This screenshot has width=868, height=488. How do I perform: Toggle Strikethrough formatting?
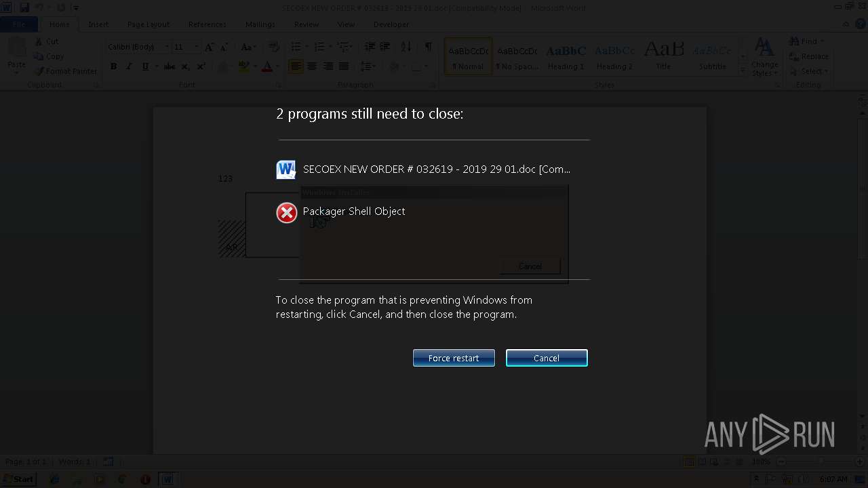[x=170, y=66]
